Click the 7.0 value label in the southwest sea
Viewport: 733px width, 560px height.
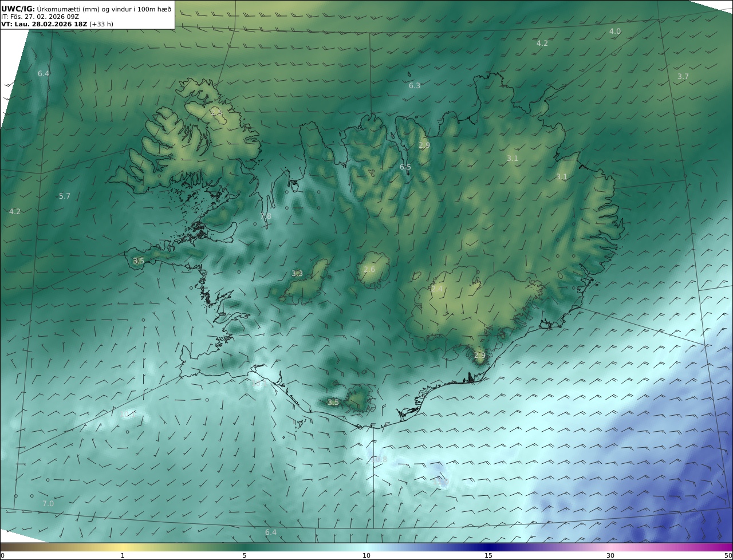coord(48,503)
